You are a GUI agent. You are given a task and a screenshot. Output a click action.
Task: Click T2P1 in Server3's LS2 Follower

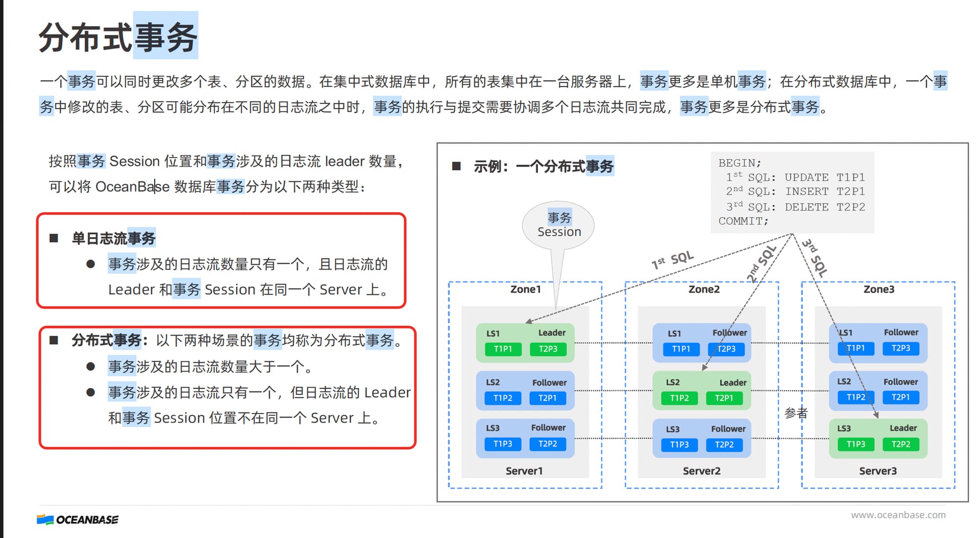click(901, 397)
